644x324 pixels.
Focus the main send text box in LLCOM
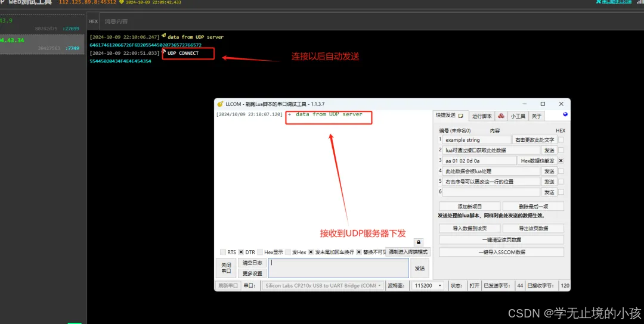coord(339,268)
